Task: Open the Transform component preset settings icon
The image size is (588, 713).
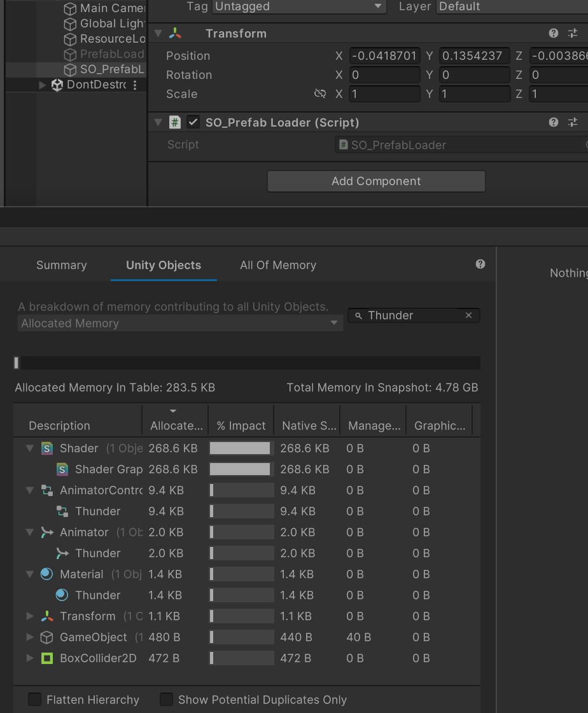Action: coord(573,33)
